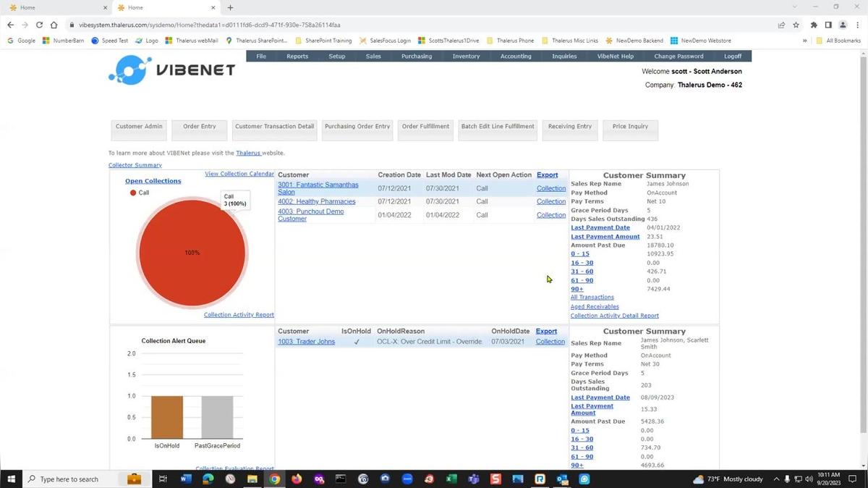Image resolution: width=868 pixels, height=488 pixels.
Task: Show hidden system tray icons
Action: [x=775, y=479]
